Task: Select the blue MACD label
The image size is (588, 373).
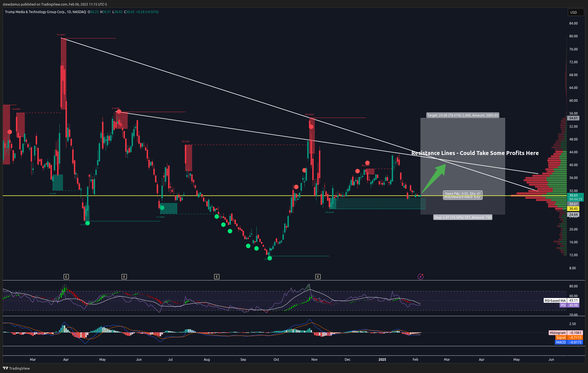Action: 561,342
